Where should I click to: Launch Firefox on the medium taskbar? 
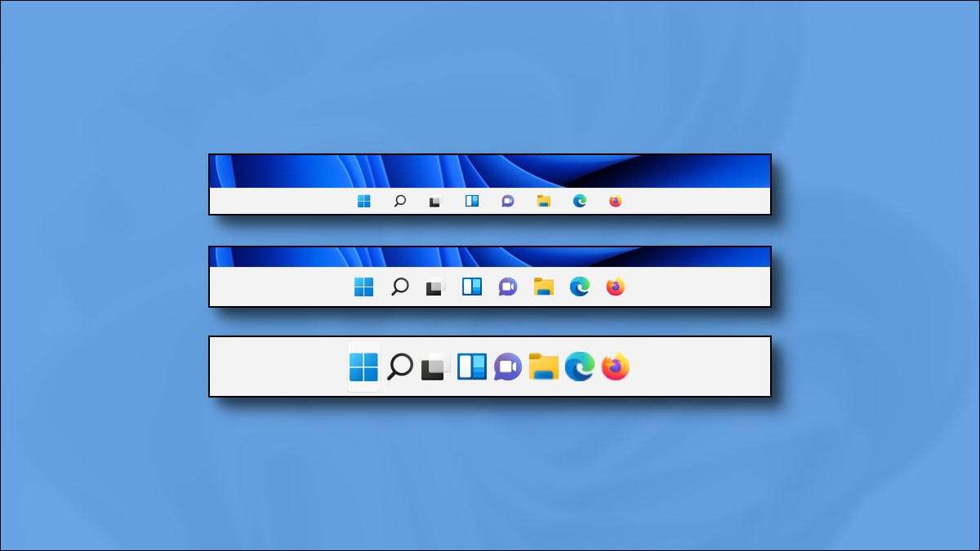(616, 287)
